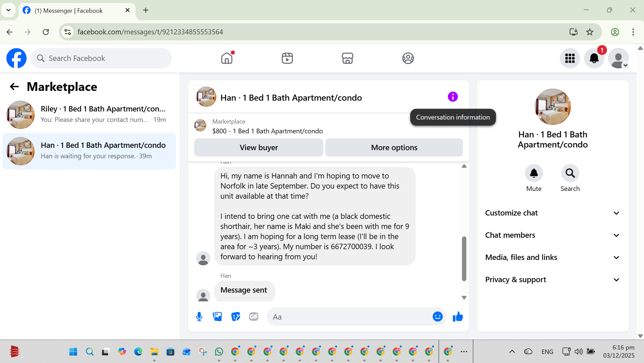This screenshot has width=644, height=363.
Task: Open the Windows Start menu
Action: (x=73, y=352)
